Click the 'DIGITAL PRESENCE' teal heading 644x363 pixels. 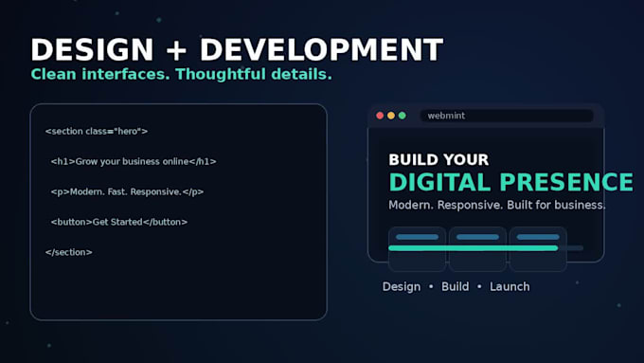tap(510, 183)
